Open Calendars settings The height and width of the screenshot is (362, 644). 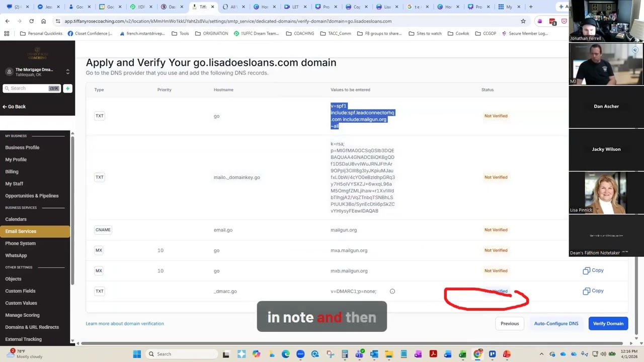16,219
